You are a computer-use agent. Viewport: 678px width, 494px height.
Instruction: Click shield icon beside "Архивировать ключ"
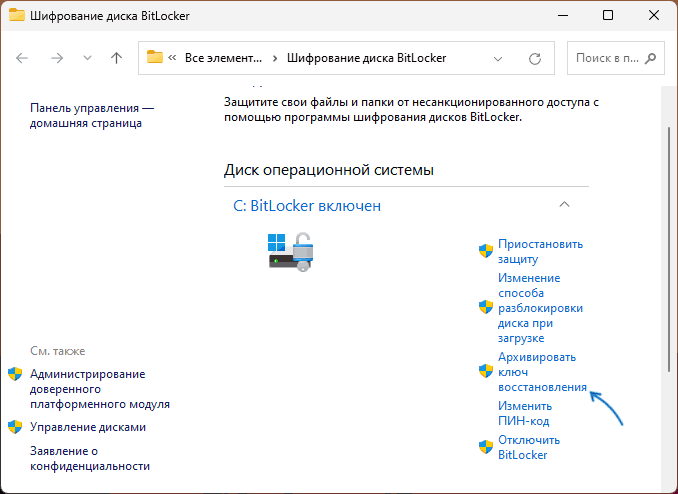[x=486, y=371]
